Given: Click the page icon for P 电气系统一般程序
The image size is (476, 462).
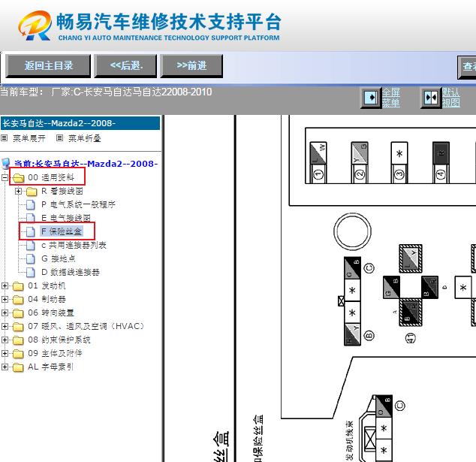Looking at the screenshot, I should [30, 205].
